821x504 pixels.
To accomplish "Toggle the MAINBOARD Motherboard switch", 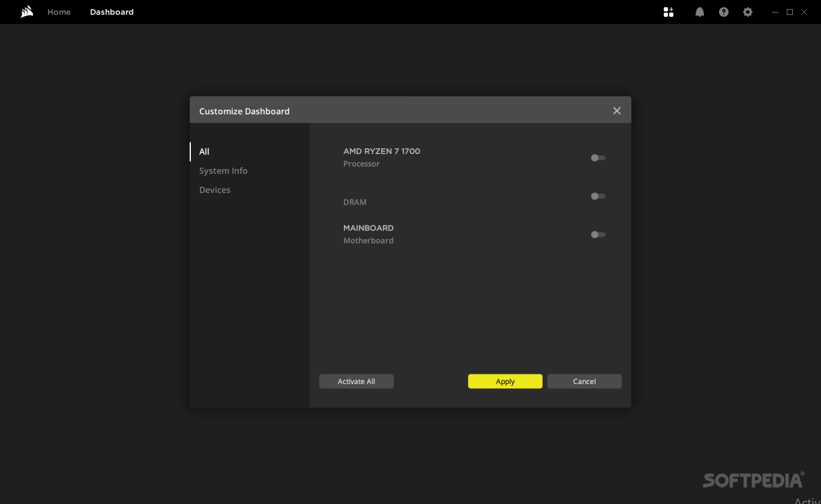I will coord(598,235).
